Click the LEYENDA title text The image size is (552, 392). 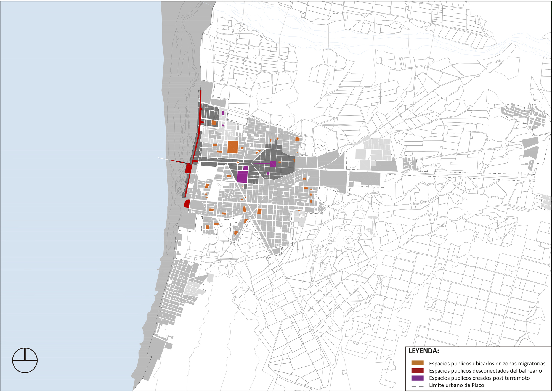(423, 351)
